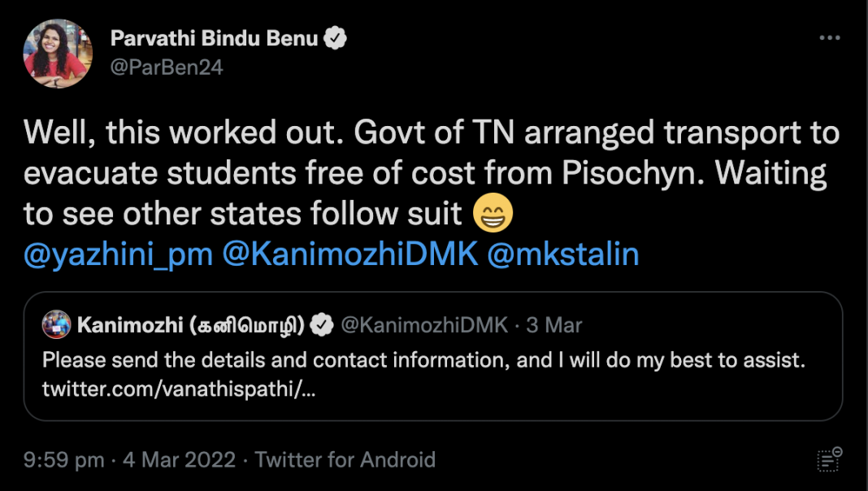Click the '9:59 pm · 4 Mar 2022' timestamp
Screen dimensions: 868x491
[129, 459]
